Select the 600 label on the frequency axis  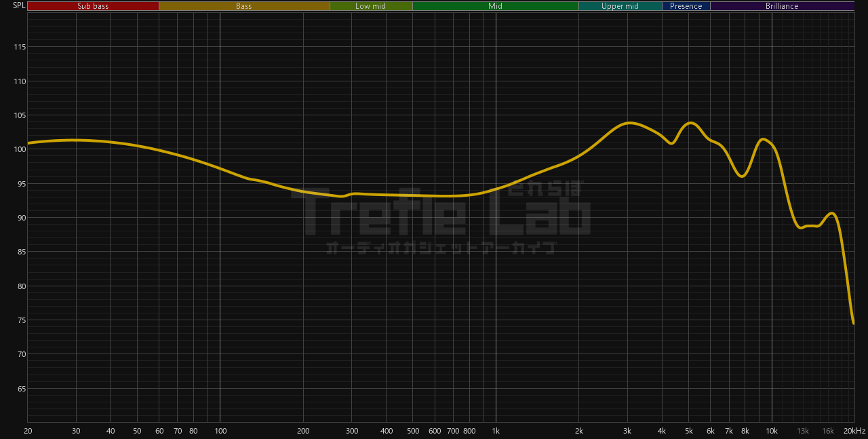coord(435,431)
